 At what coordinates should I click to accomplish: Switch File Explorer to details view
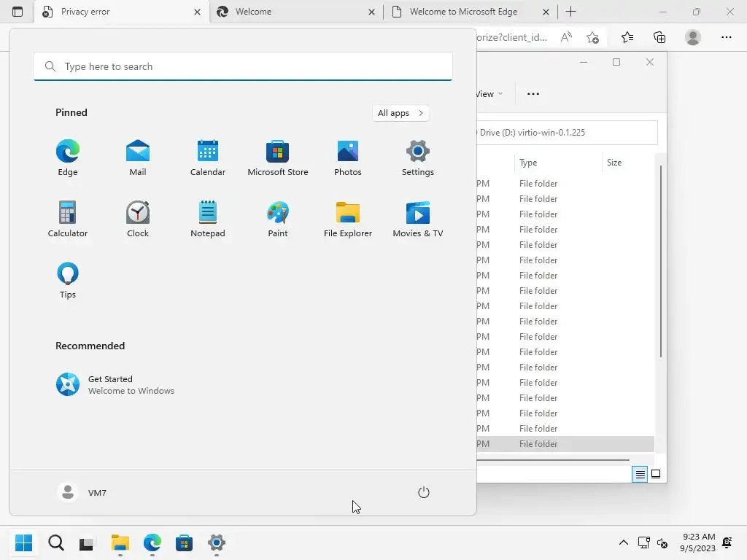point(639,474)
